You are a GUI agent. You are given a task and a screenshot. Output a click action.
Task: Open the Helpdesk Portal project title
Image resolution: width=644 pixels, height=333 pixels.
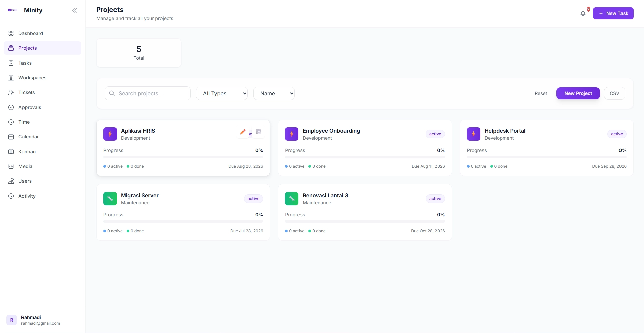(505, 131)
